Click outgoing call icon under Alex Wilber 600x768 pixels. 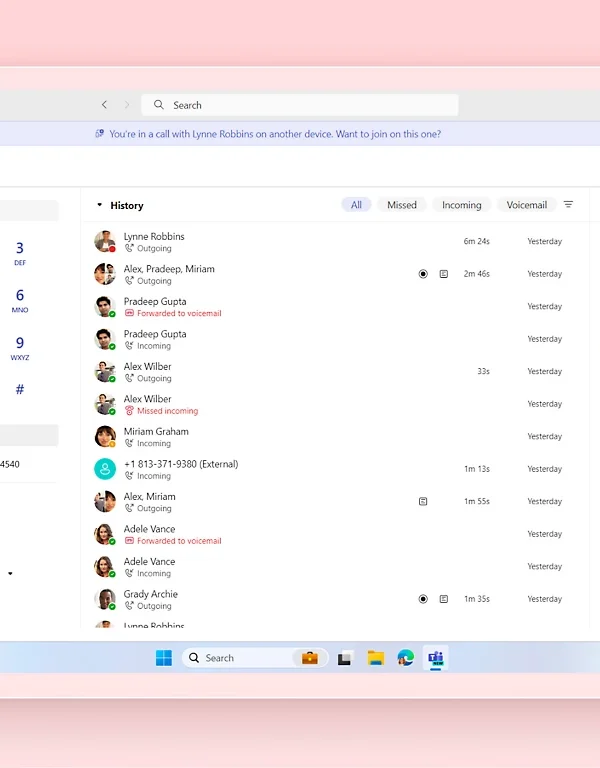[x=129, y=378]
